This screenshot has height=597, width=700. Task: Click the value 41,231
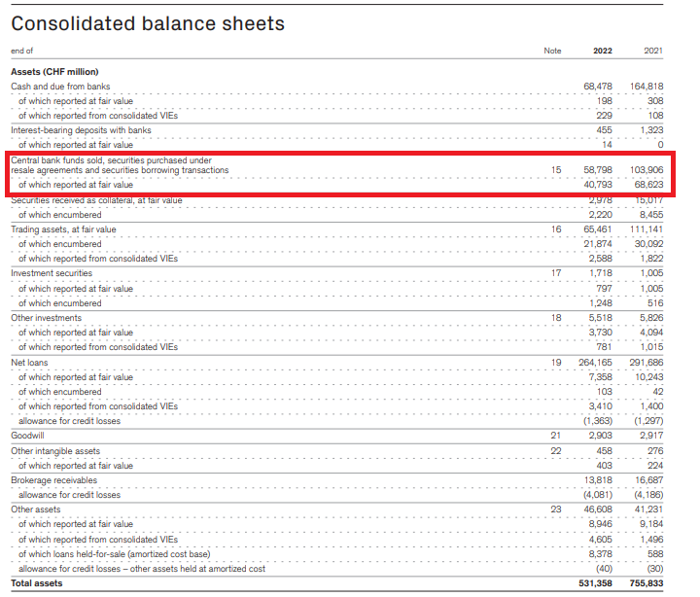tap(648, 509)
